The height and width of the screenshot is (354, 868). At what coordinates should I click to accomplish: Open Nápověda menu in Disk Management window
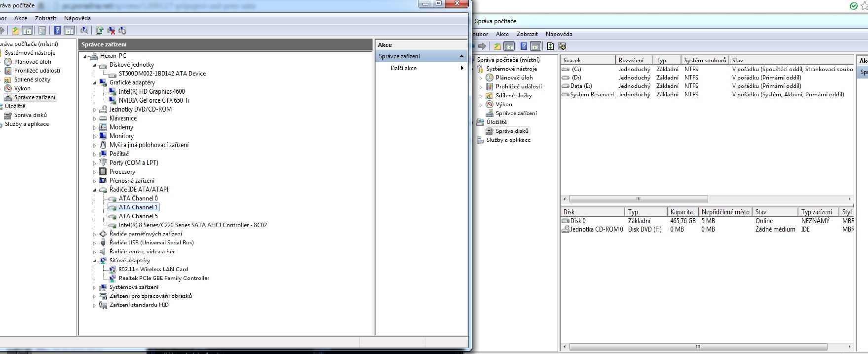[x=559, y=34]
